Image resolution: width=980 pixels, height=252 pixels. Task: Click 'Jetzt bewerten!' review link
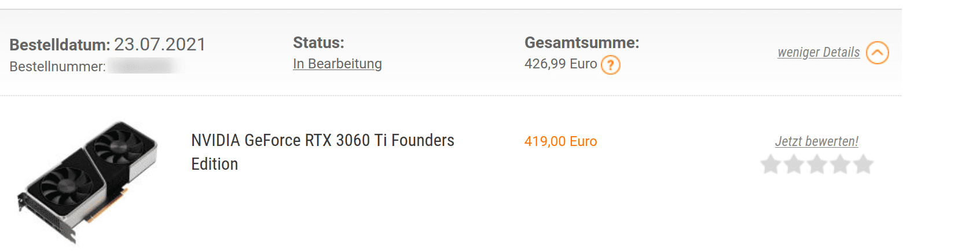(x=816, y=141)
